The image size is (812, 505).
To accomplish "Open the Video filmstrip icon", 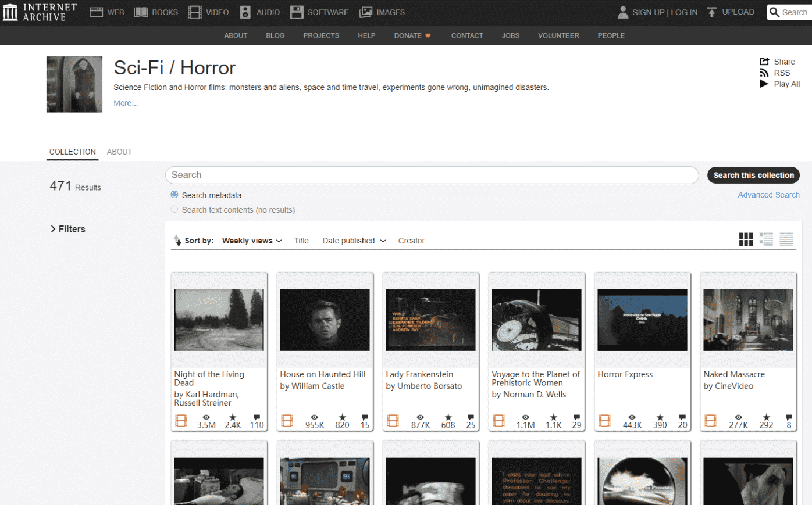I will tap(195, 12).
